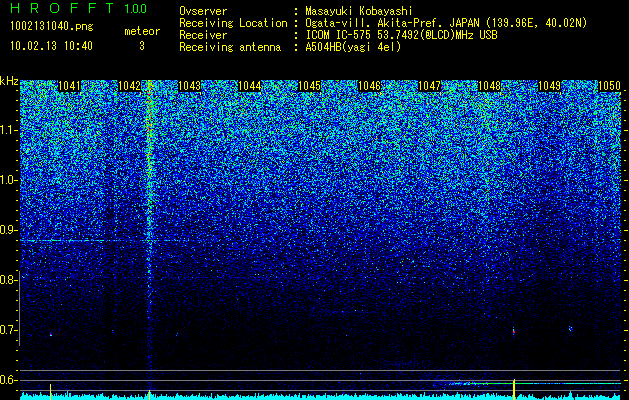Select the filename 1002131040.png
Viewport: 629px width, 400px height.
[x=52, y=27]
